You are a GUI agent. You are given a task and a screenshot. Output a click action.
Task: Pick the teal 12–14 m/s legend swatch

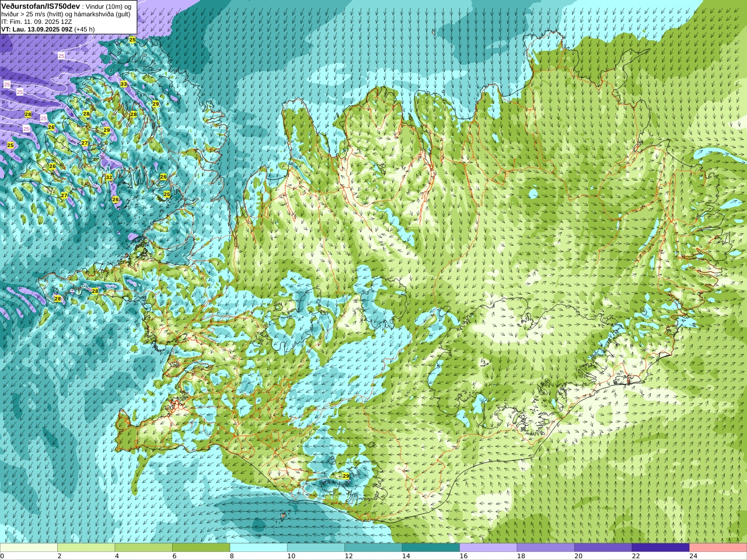pyautogui.click(x=373, y=548)
